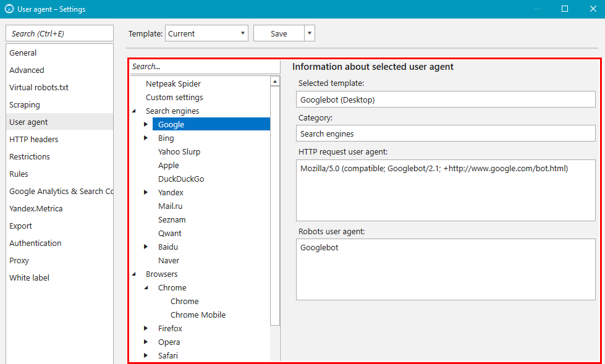
Task: Expand the Baidu tree node
Action: click(146, 247)
